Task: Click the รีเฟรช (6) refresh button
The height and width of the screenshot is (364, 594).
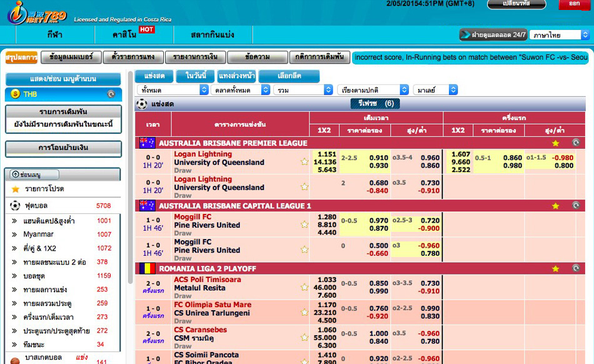Action: pyautogui.click(x=375, y=104)
